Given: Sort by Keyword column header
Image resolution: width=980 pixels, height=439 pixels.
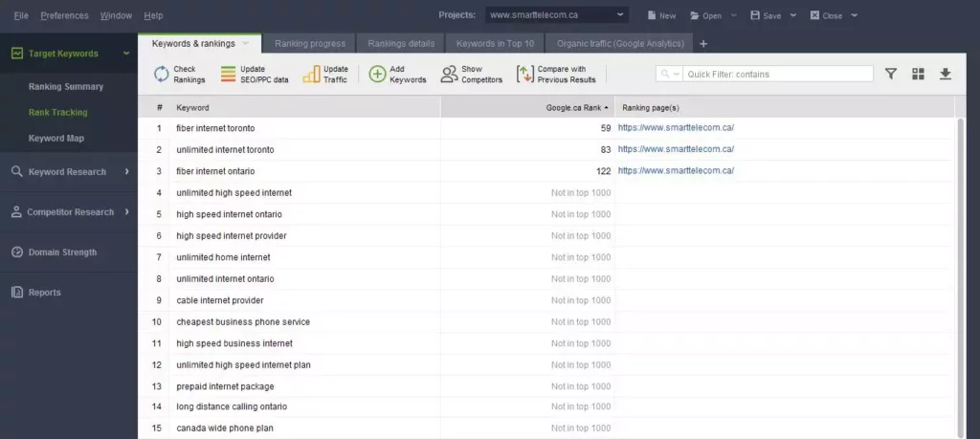Looking at the screenshot, I should (x=305, y=107).
